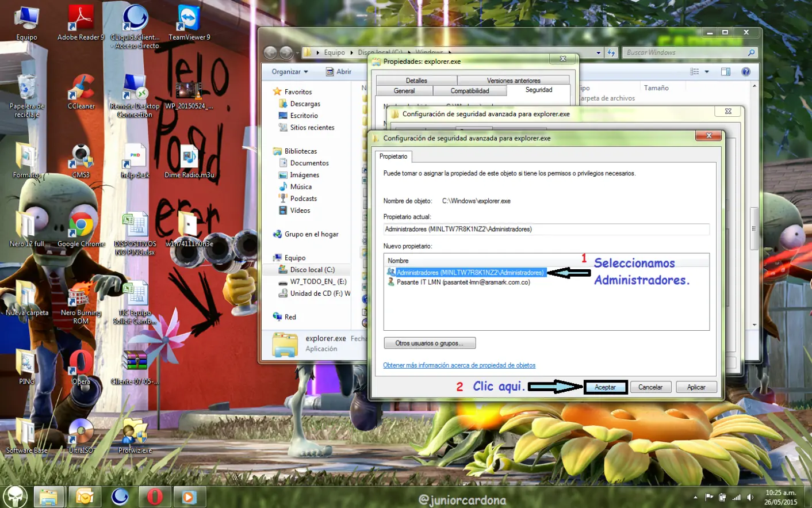The width and height of the screenshot is (812, 508).
Task: Select the UltraISO desktop icon
Action: pyautogui.click(x=81, y=436)
